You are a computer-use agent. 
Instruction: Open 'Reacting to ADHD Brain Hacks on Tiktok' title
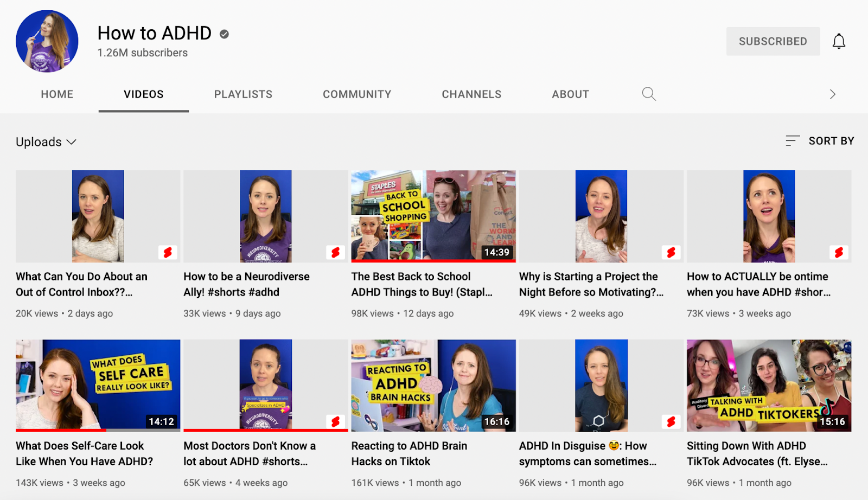pyautogui.click(x=409, y=453)
